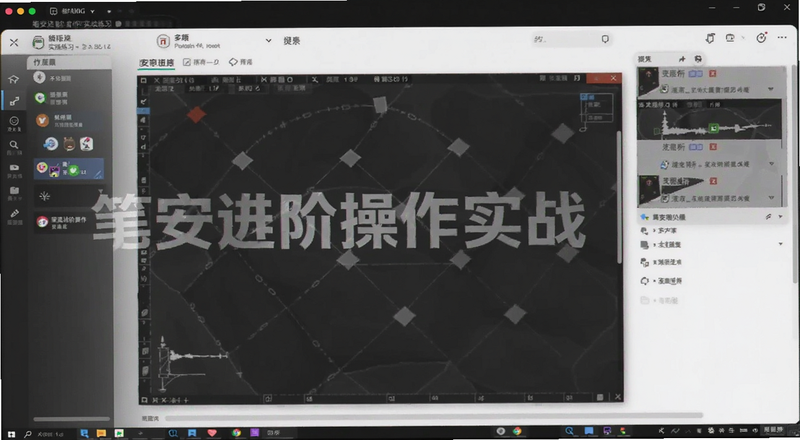Open the video play icon in the left sidebar
The image size is (800, 440).
(14, 167)
